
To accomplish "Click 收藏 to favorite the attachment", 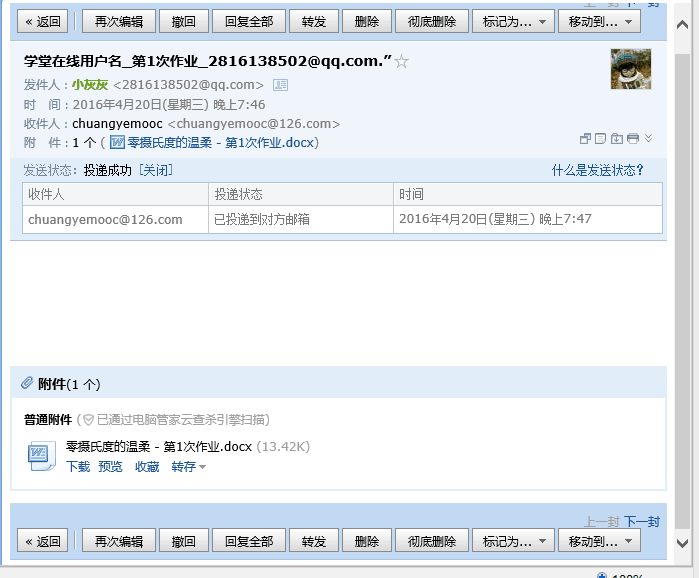I will [147, 467].
